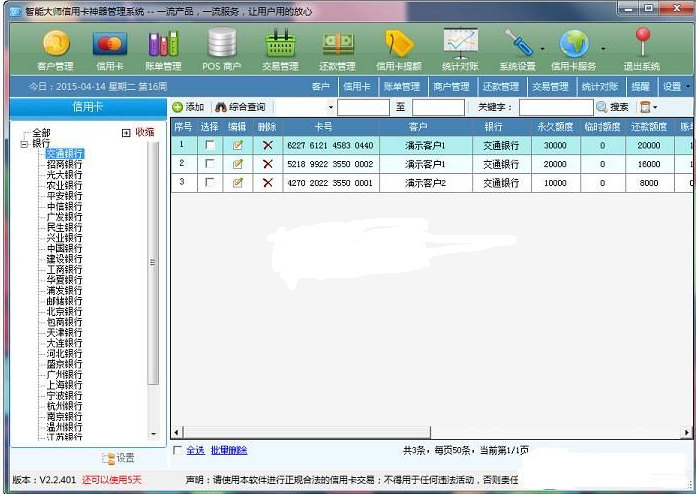
Task: Open 交易管理 shopping basket icon
Action: point(280,43)
